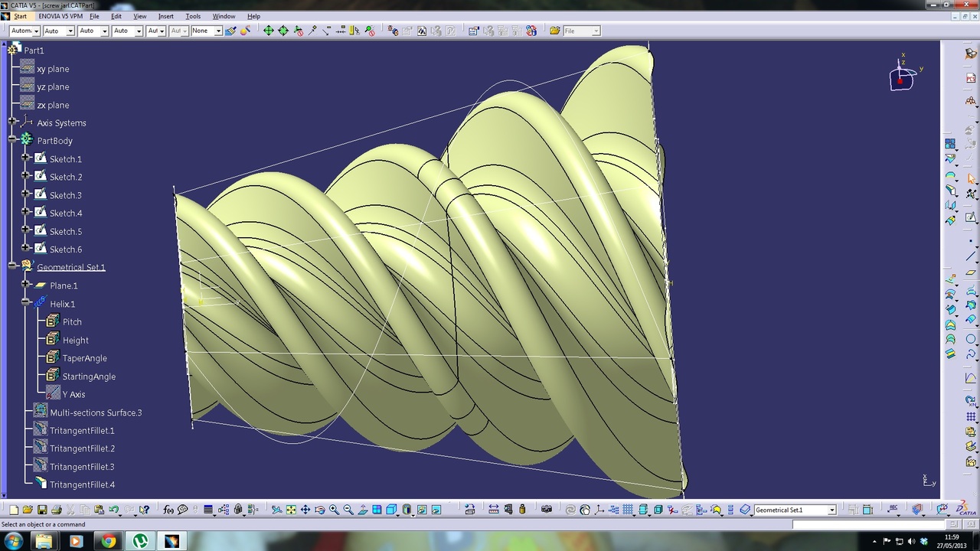The height and width of the screenshot is (551, 980).
Task: Expand Sketch.6 node
Action: (x=25, y=248)
